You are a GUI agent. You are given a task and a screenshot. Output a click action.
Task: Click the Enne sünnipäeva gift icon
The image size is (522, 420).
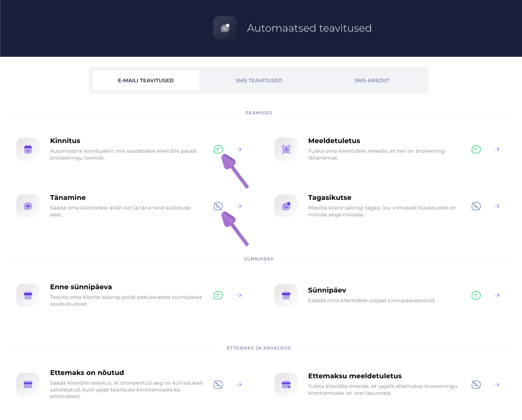[28, 295]
